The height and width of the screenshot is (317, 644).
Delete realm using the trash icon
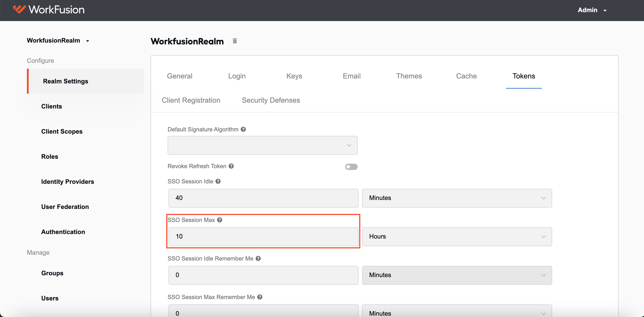tap(235, 41)
